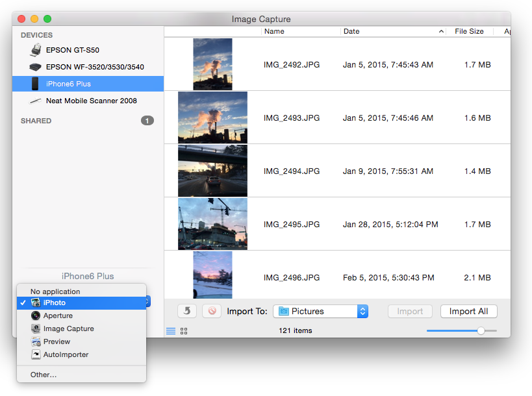
Task: Expand the Shared devices section
Action: tap(36, 121)
